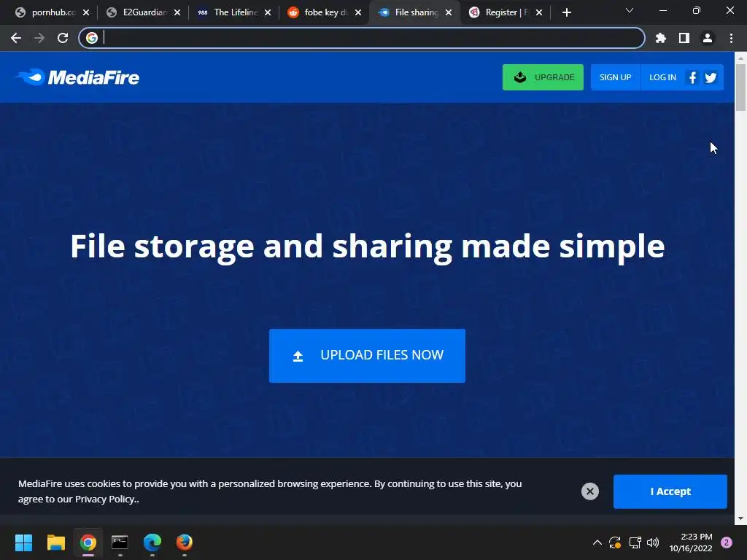
Task: Open the terminal from the taskbar
Action: (x=120, y=542)
